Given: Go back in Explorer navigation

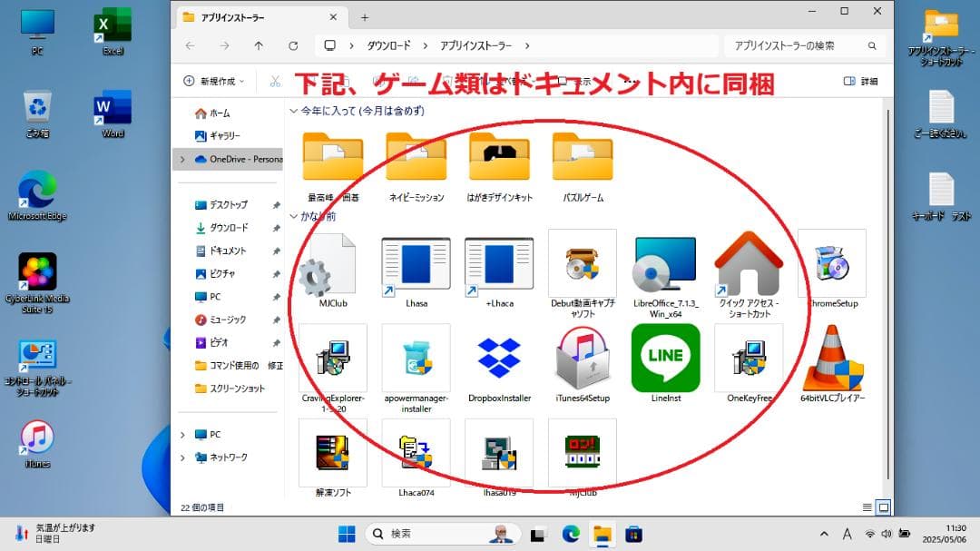Looking at the screenshot, I should (x=190, y=45).
